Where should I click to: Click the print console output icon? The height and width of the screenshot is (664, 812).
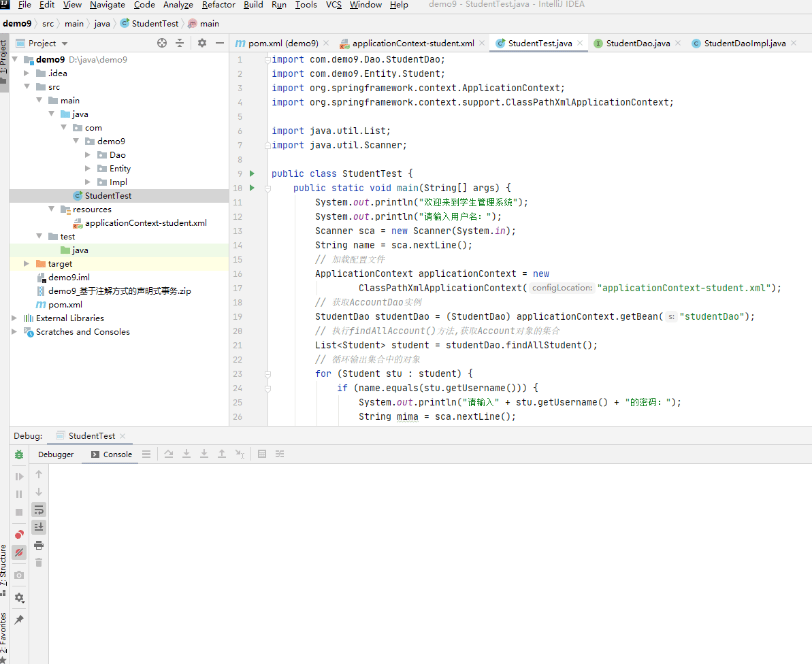click(39, 545)
